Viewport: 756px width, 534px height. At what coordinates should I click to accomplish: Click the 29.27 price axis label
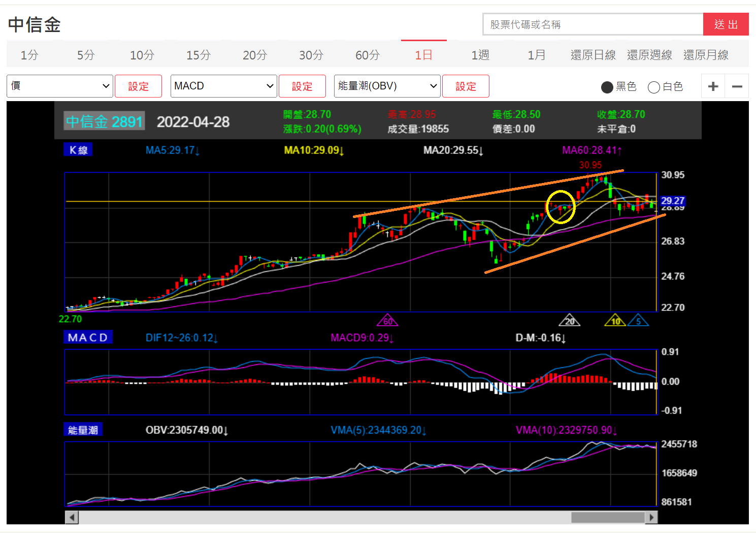click(x=673, y=201)
